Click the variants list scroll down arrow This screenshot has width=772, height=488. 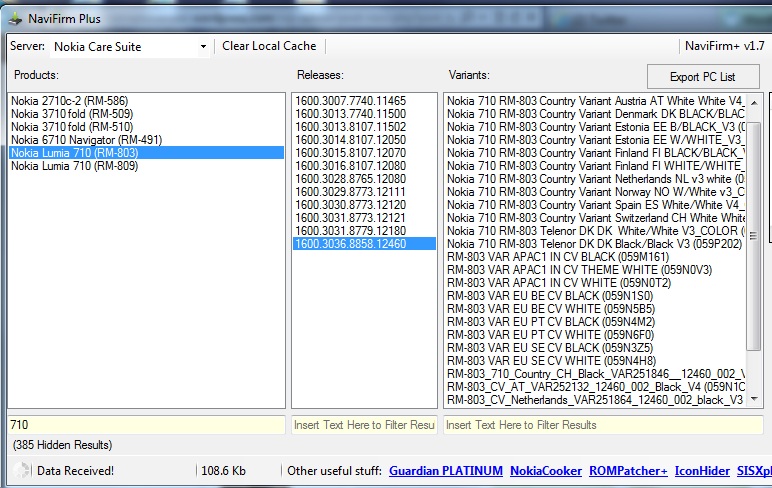(754, 398)
